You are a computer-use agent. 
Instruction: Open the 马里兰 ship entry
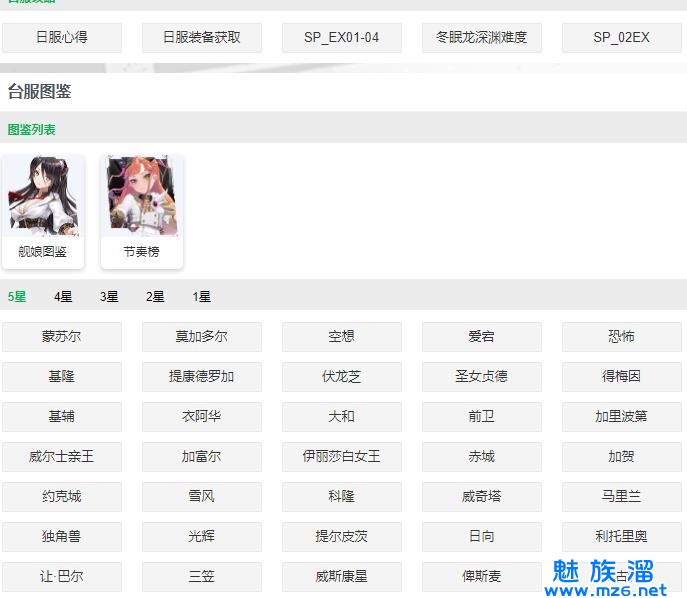[621, 497]
